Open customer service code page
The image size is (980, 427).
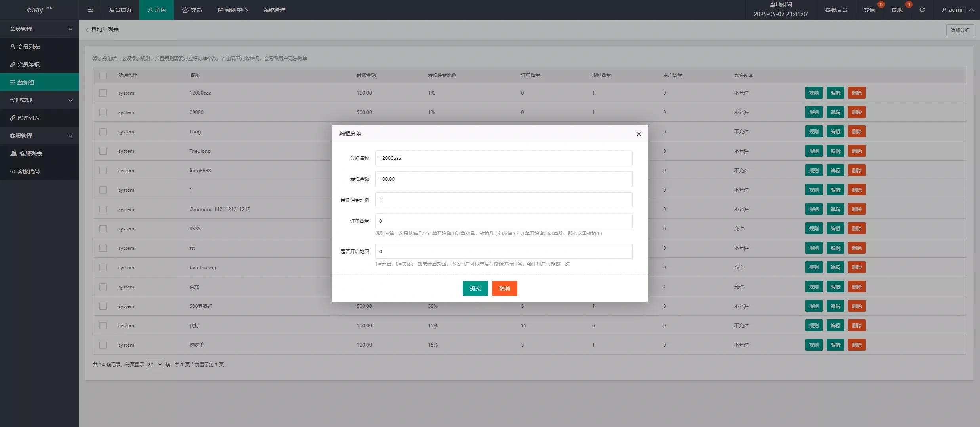(29, 171)
